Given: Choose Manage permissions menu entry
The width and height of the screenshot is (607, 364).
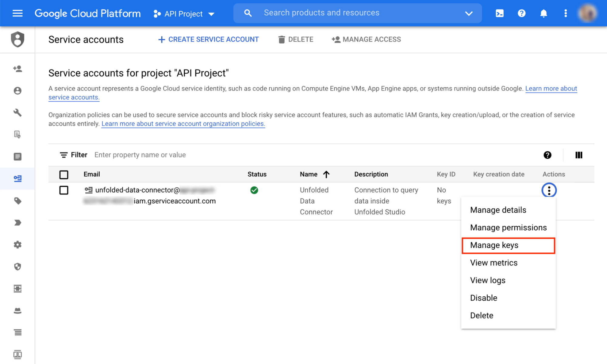Looking at the screenshot, I should (508, 227).
